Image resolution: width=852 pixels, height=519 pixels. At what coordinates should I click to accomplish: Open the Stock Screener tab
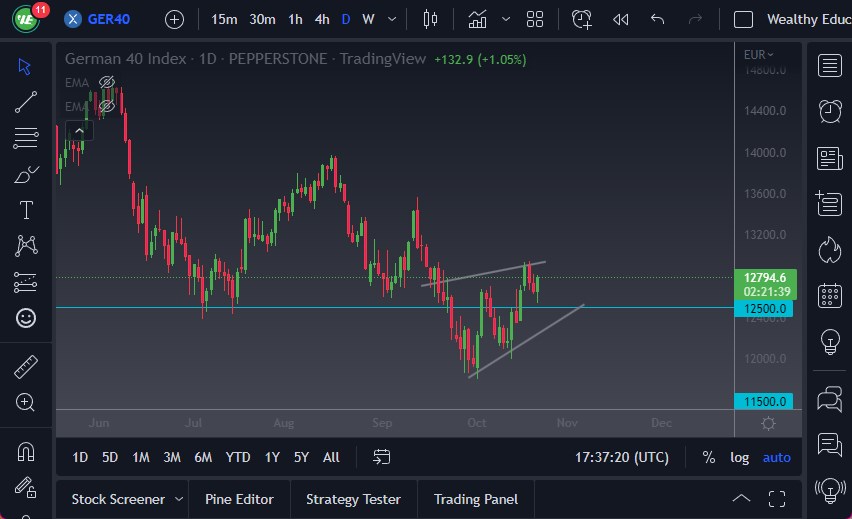click(118, 499)
